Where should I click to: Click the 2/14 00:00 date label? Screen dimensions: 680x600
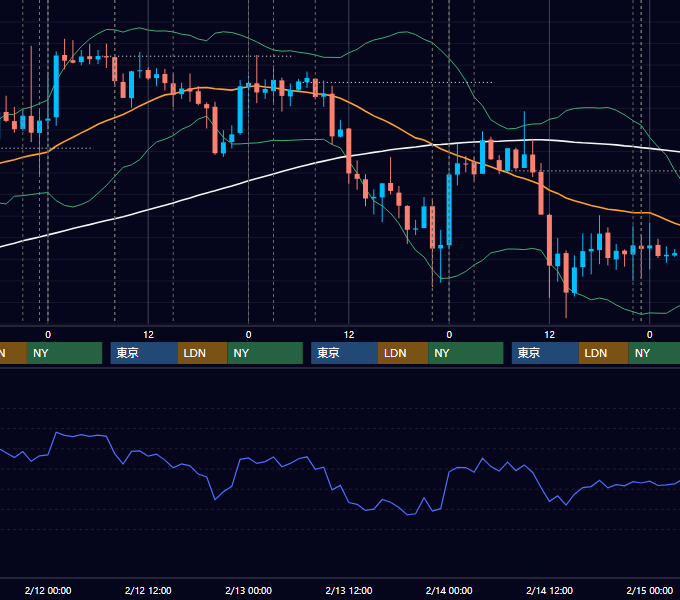(449, 590)
